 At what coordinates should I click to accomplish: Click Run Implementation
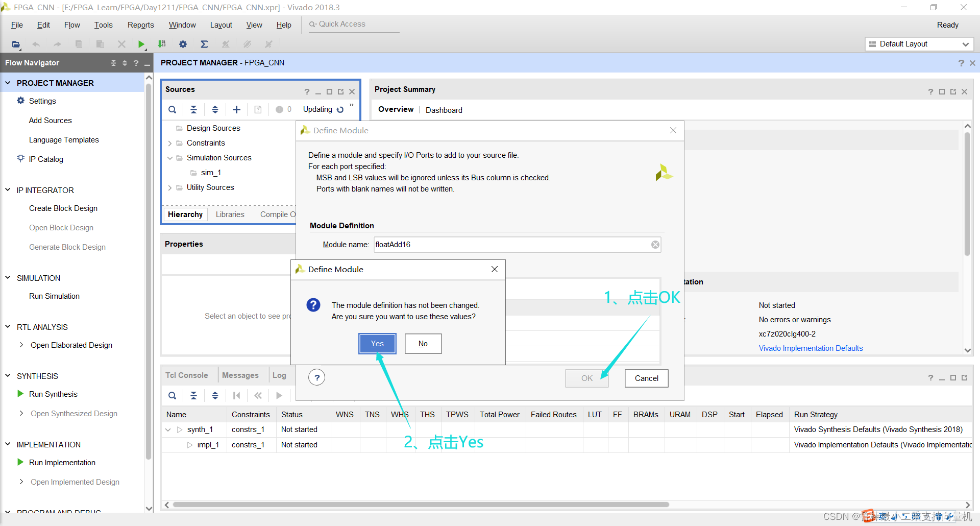coord(62,463)
